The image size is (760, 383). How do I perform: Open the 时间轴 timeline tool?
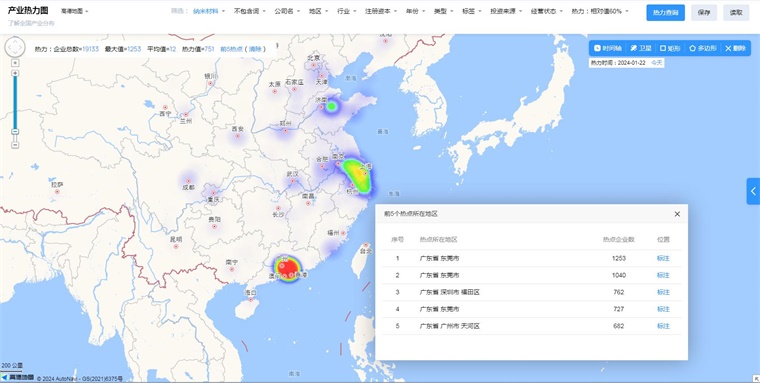tap(608, 48)
